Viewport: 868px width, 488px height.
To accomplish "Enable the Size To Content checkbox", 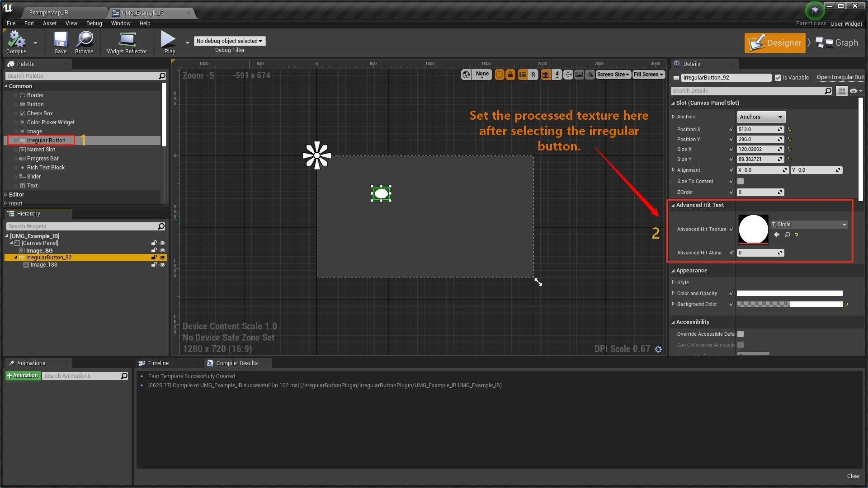I will pyautogui.click(x=741, y=181).
